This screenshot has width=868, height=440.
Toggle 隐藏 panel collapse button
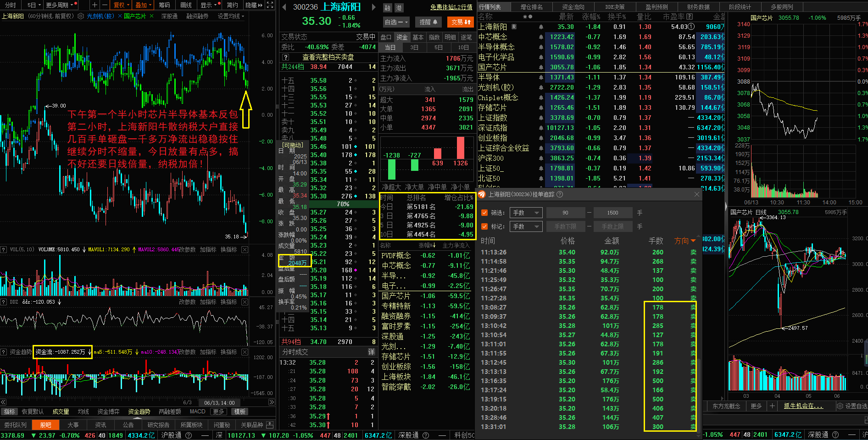[253, 5]
